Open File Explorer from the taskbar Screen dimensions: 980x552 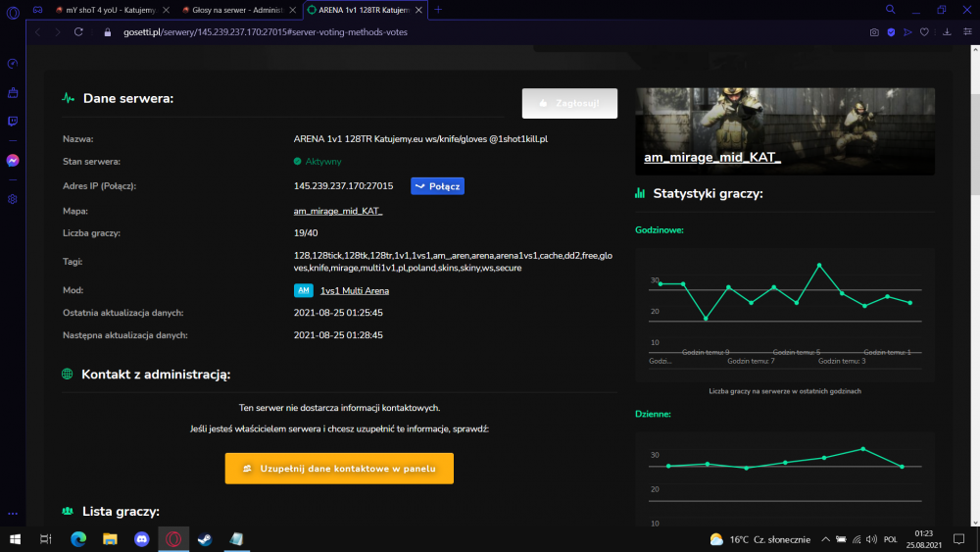point(110,539)
